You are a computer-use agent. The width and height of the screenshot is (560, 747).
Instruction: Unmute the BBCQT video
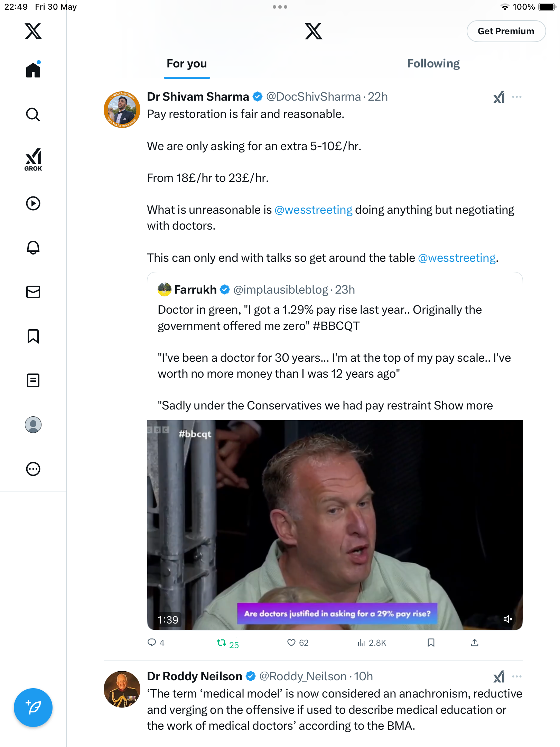click(x=508, y=619)
